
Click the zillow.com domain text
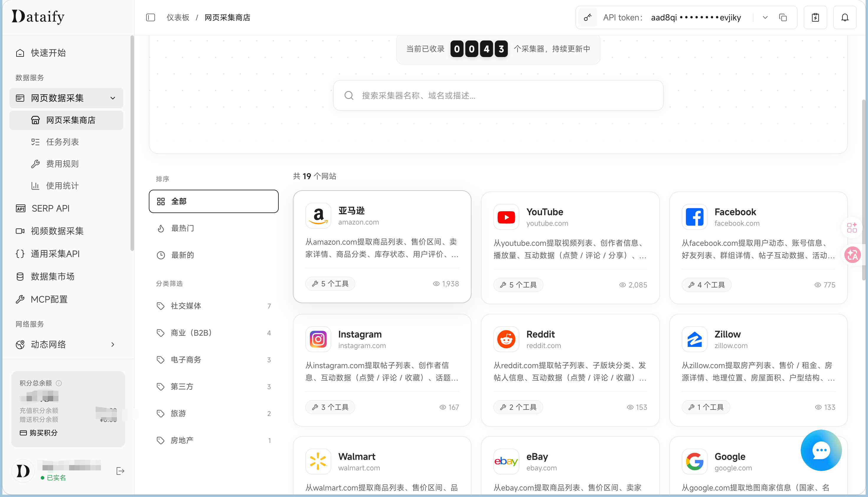pyautogui.click(x=731, y=345)
